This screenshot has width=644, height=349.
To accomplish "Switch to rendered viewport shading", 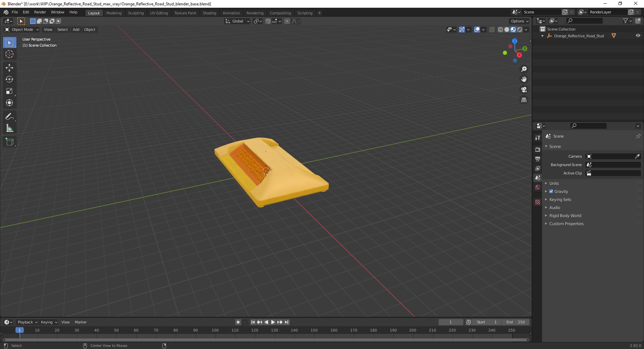I will pyautogui.click(x=520, y=30).
